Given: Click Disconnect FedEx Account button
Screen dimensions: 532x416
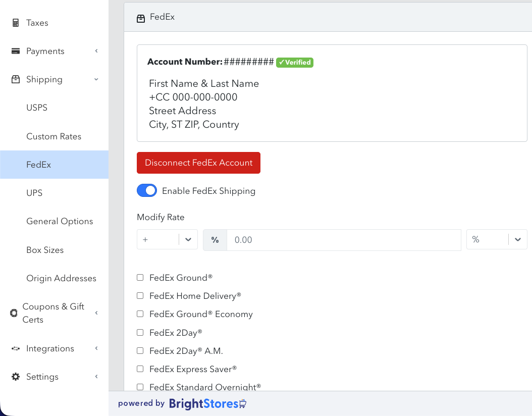Looking at the screenshot, I should 198,163.
